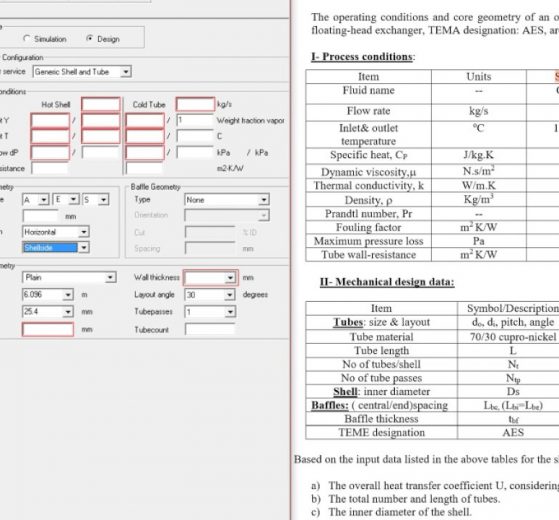The width and height of the screenshot is (559, 520).
Task: Click the Cold Tube flow rate field
Action: pos(195,104)
